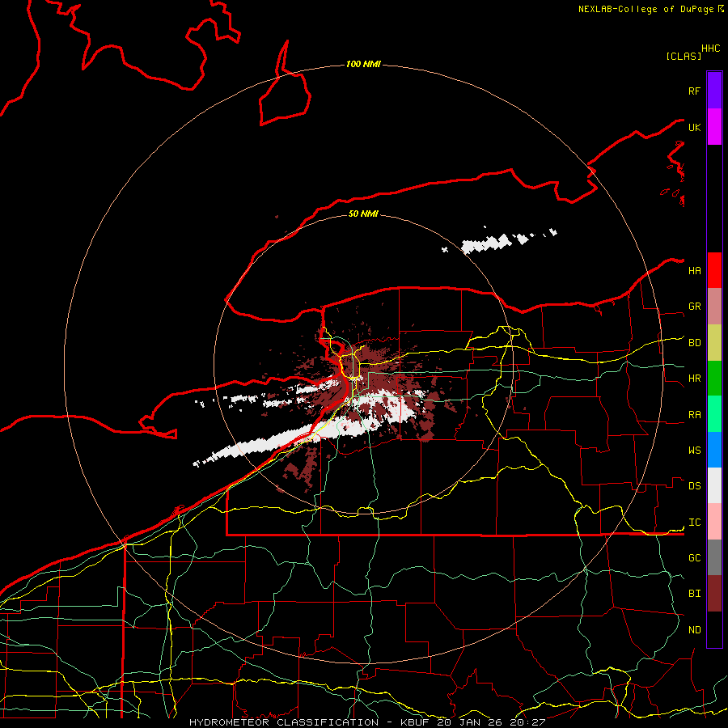Screen dimensions: 728x728
Task: Select the yellow BD legend color swatch
Action: pos(714,343)
